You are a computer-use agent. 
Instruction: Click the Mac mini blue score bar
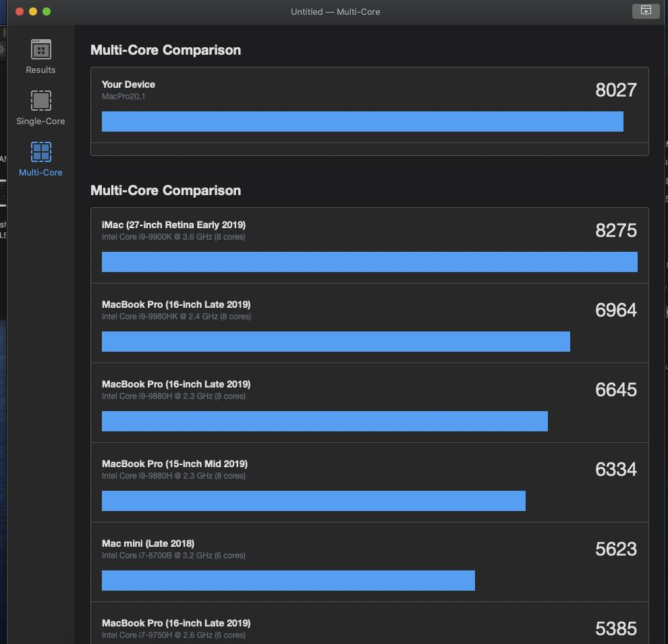click(x=288, y=581)
